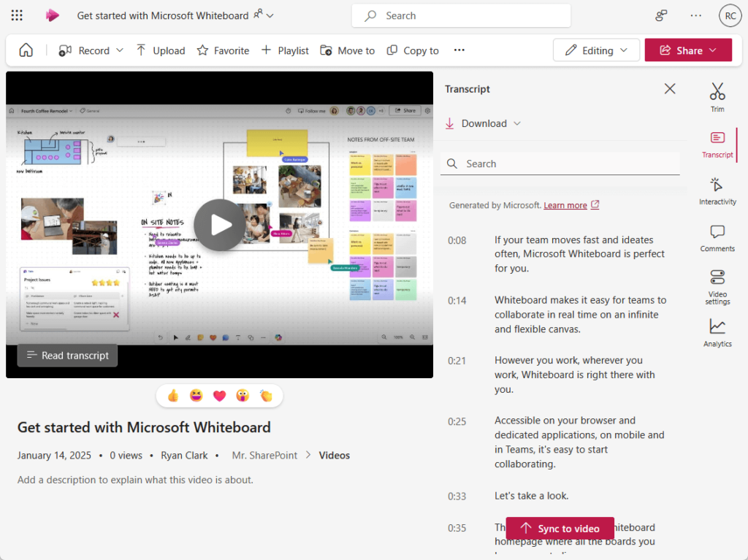Click the video title heading below player
Screen dimensions: 748x560
click(x=144, y=427)
